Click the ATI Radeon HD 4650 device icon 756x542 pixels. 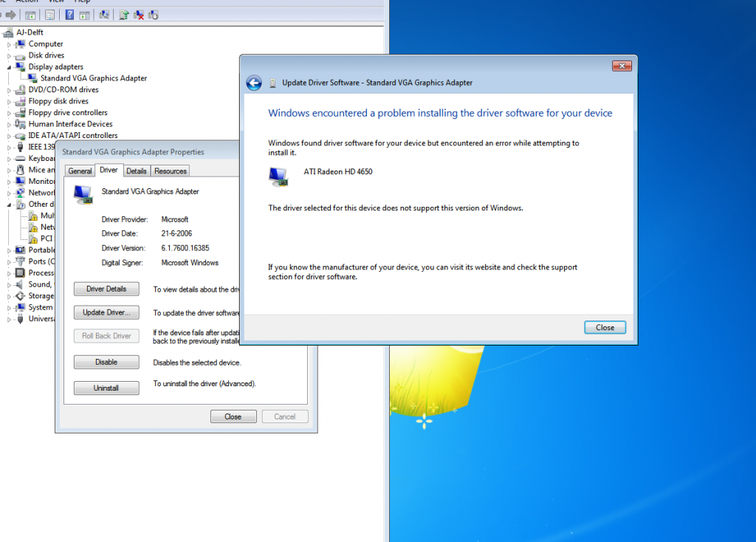point(278,176)
